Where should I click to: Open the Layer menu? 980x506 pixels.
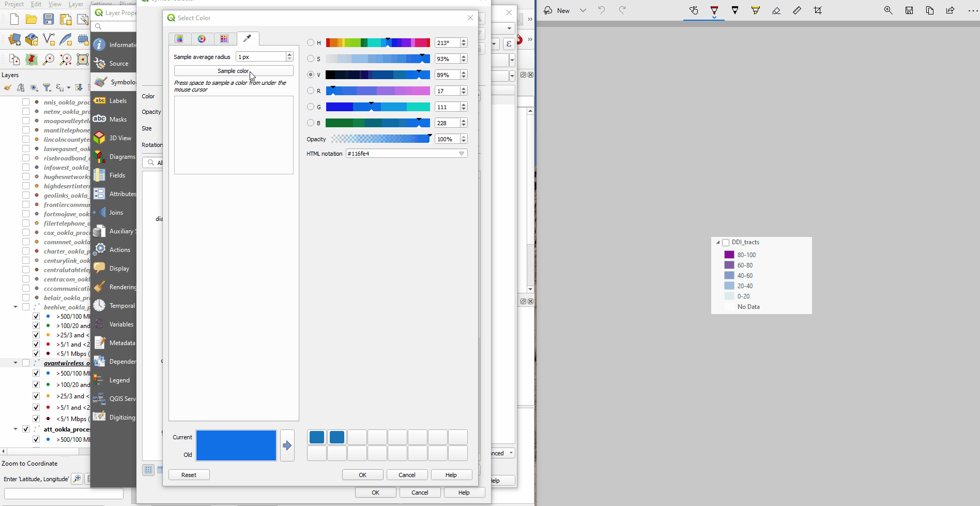tap(76, 4)
